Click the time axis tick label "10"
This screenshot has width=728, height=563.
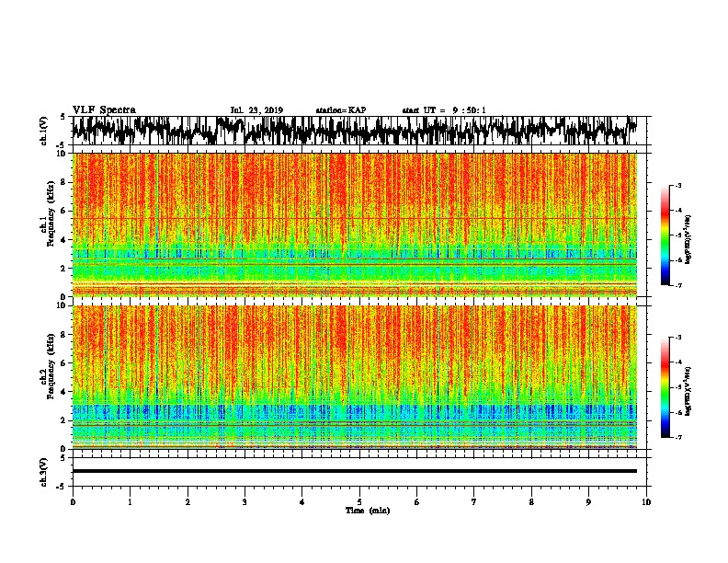(x=646, y=502)
